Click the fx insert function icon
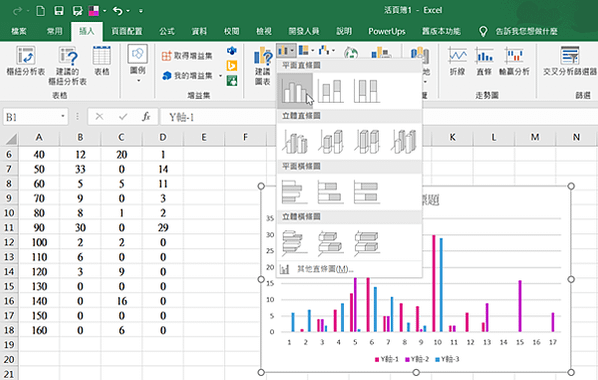 (146, 117)
